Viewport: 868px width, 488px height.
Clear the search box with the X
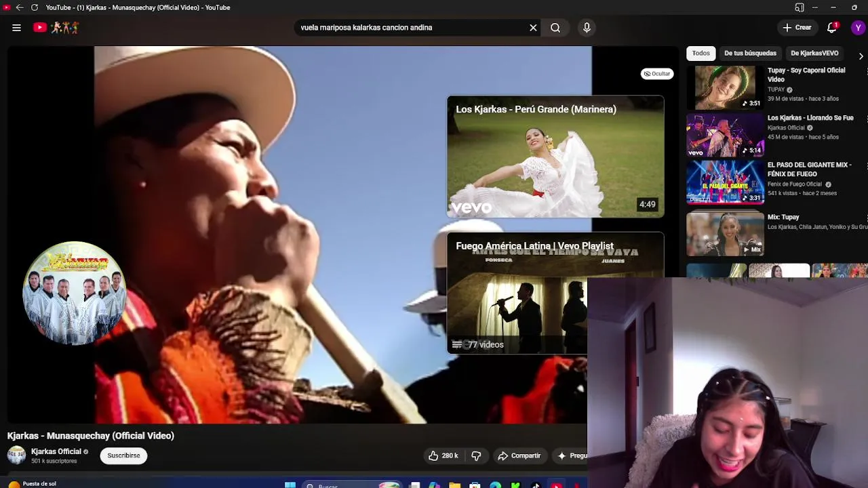tap(533, 28)
